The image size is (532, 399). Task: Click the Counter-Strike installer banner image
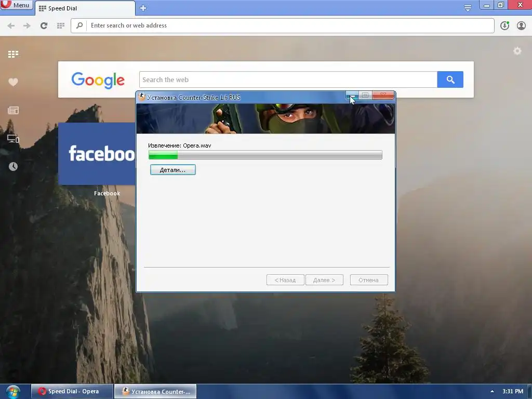click(265, 118)
